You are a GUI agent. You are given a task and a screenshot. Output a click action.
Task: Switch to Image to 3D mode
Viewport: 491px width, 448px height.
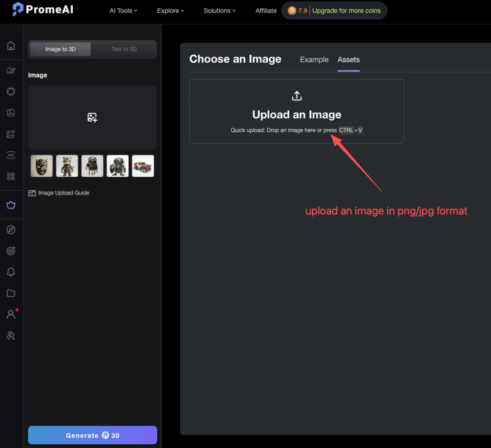[x=60, y=49]
